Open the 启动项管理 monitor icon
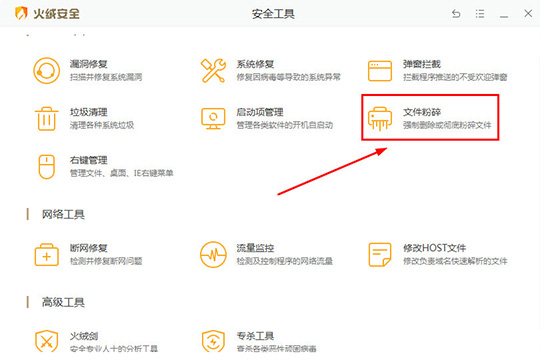Image resolution: width=540 pixels, height=360 pixels. 213,119
